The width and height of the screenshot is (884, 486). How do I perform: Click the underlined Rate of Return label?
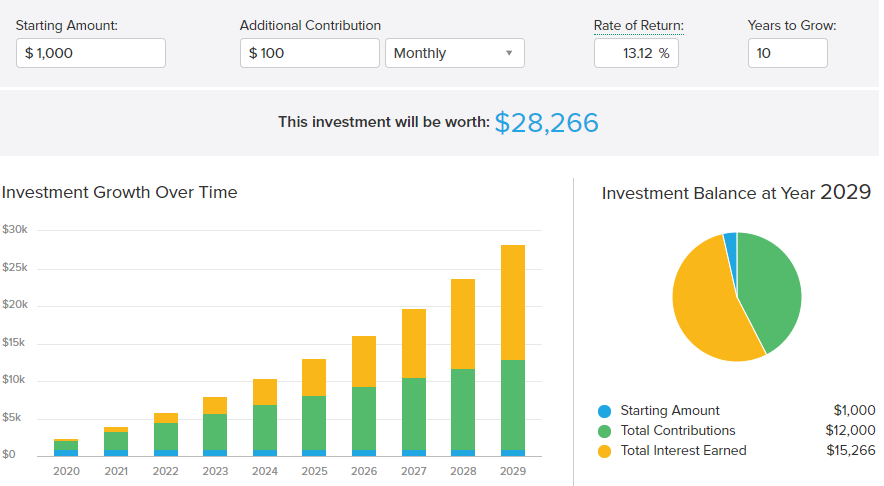click(x=638, y=25)
